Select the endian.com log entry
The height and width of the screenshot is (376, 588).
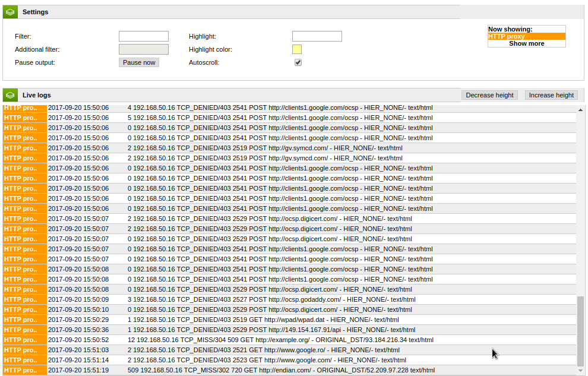pos(280,370)
